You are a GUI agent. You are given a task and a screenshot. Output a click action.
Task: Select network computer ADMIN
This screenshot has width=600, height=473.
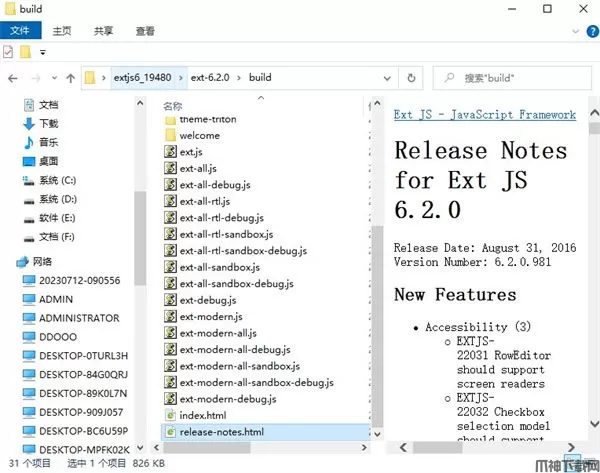click(x=56, y=299)
